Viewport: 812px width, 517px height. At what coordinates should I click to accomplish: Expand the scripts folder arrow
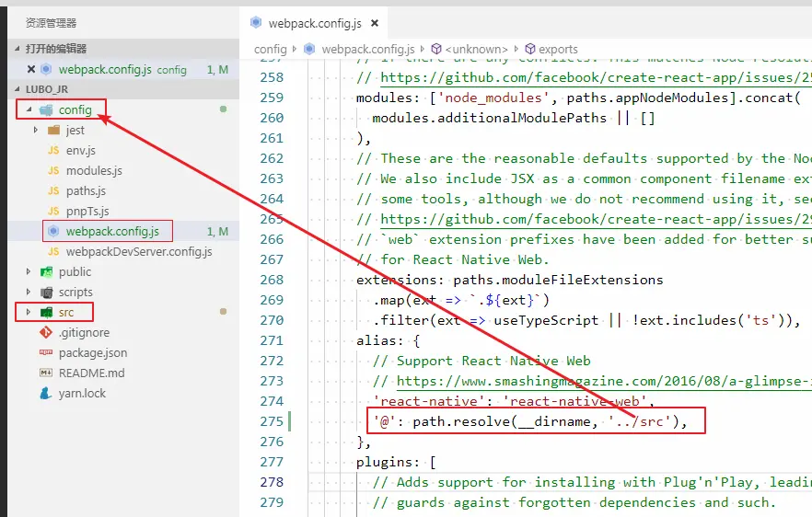pyautogui.click(x=29, y=292)
